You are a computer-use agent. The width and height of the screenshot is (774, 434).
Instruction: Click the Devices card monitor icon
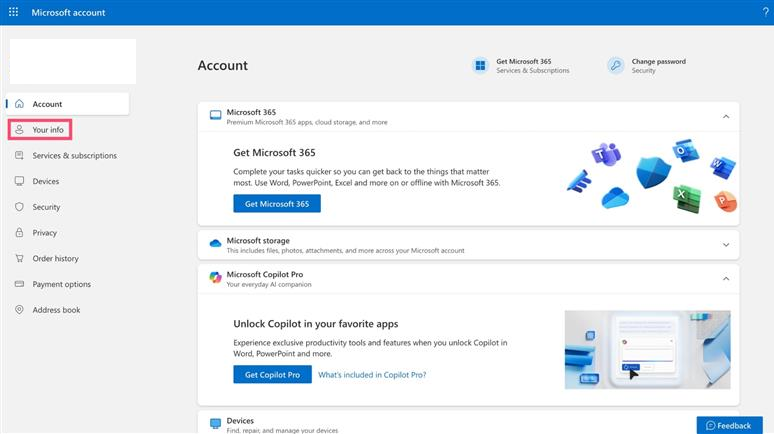[215, 424]
